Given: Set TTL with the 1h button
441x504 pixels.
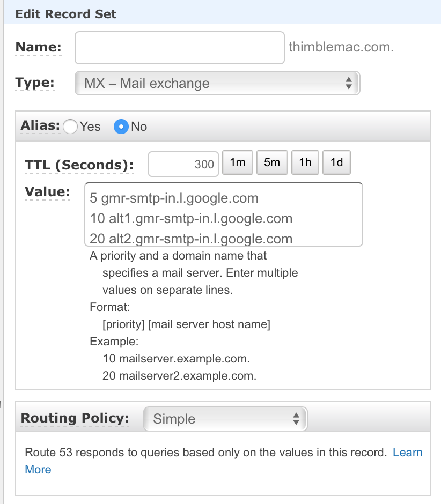Looking at the screenshot, I should (x=305, y=162).
